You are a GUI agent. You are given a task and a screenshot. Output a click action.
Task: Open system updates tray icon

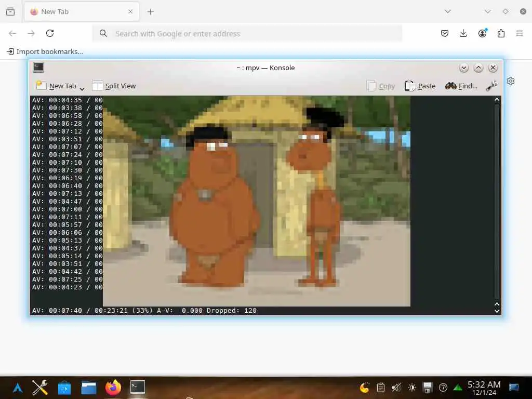pyautogui.click(x=443, y=388)
